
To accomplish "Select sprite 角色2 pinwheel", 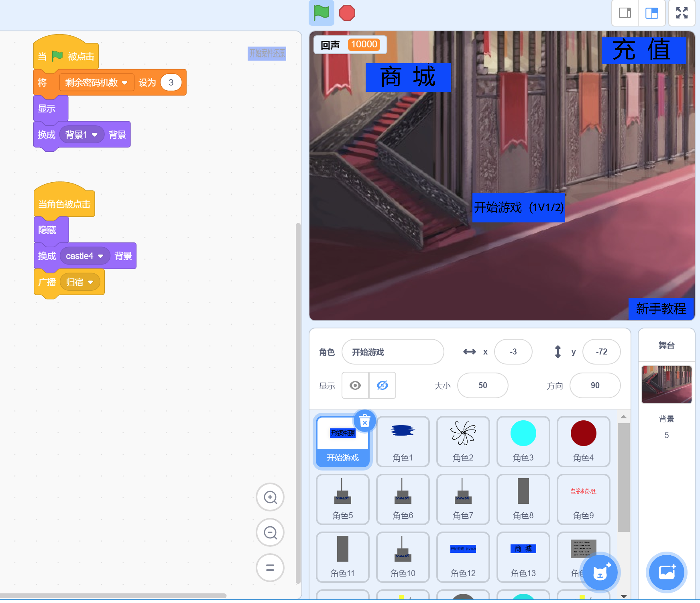I will tap(463, 442).
